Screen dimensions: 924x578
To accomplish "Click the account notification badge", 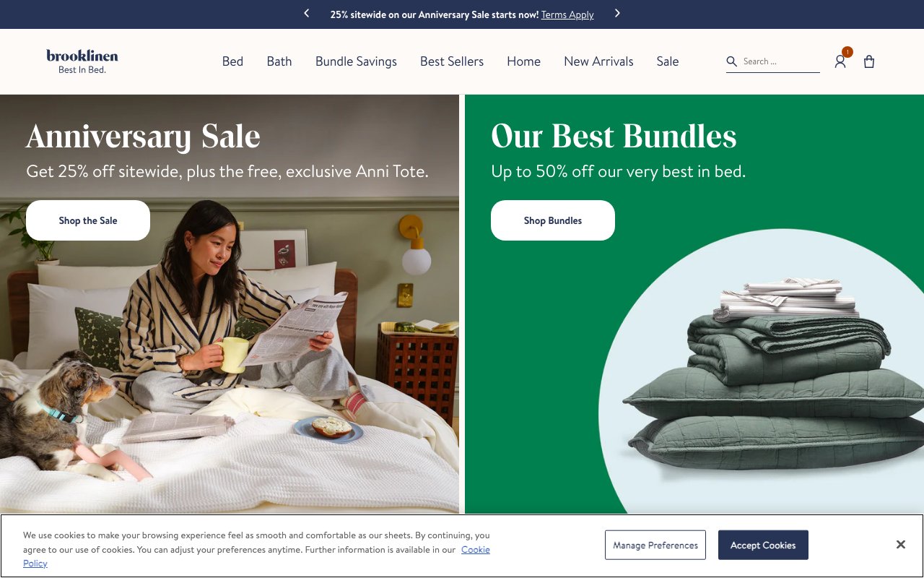I will click(847, 52).
